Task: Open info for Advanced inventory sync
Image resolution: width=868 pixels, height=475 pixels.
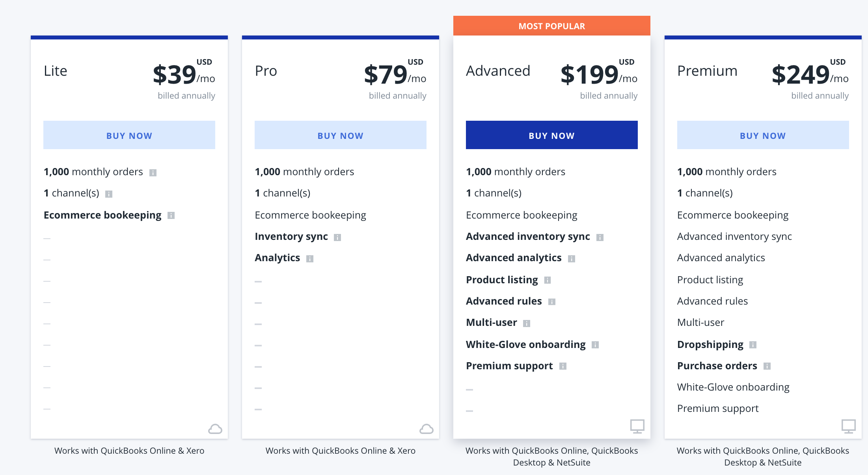Action: click(600, 237)
